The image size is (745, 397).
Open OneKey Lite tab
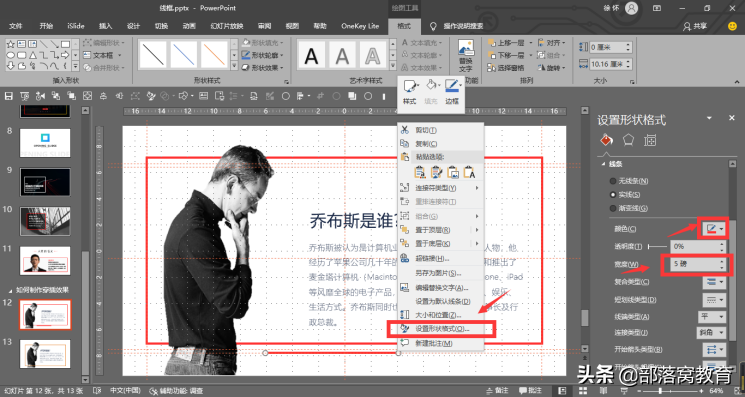click(360, 26)
